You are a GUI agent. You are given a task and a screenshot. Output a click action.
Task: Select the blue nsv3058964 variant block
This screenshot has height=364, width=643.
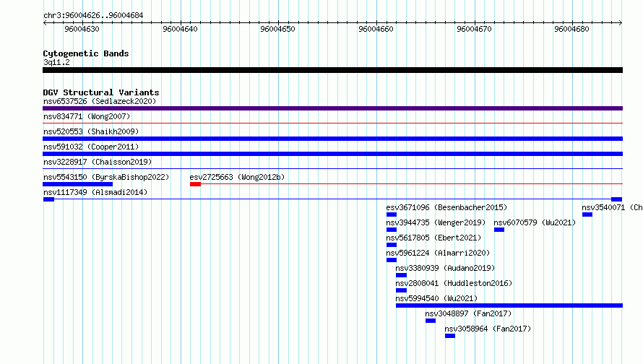[450, 336]
